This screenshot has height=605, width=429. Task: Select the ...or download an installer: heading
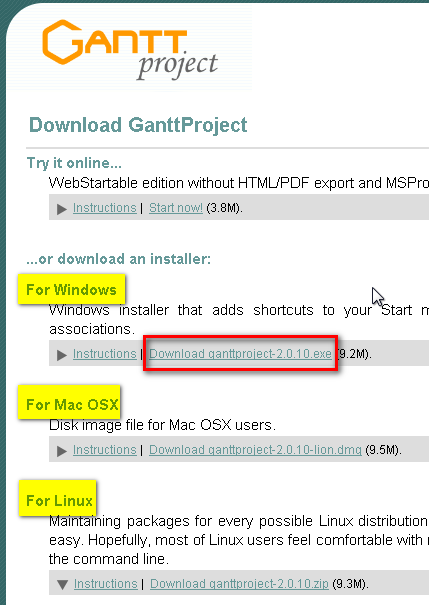coord(119,259)
